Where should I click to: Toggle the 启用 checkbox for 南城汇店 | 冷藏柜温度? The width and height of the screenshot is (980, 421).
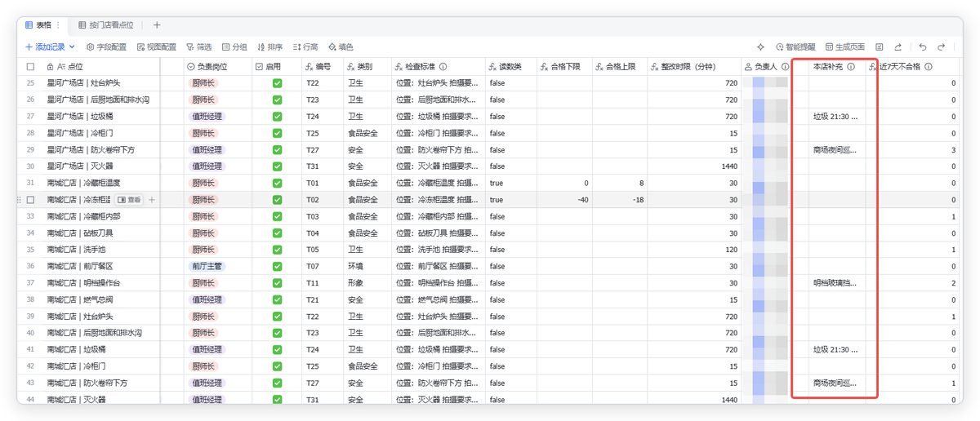pos(277,183)
